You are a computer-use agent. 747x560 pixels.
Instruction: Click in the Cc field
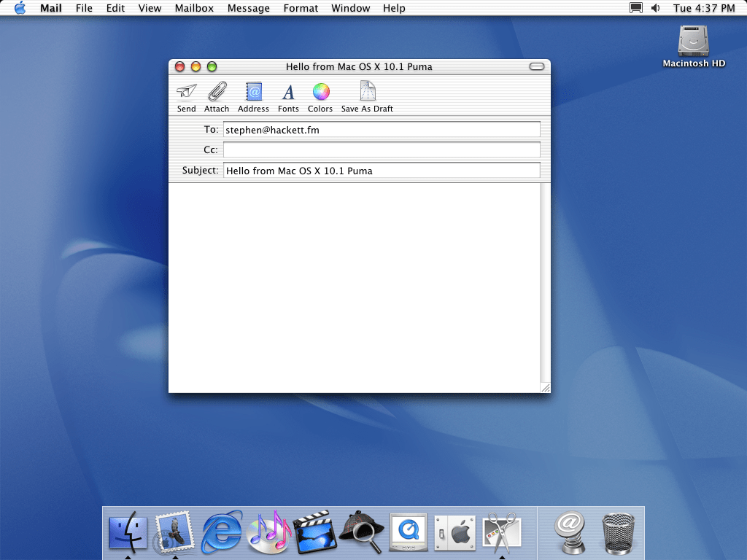(x=381, y=149)
